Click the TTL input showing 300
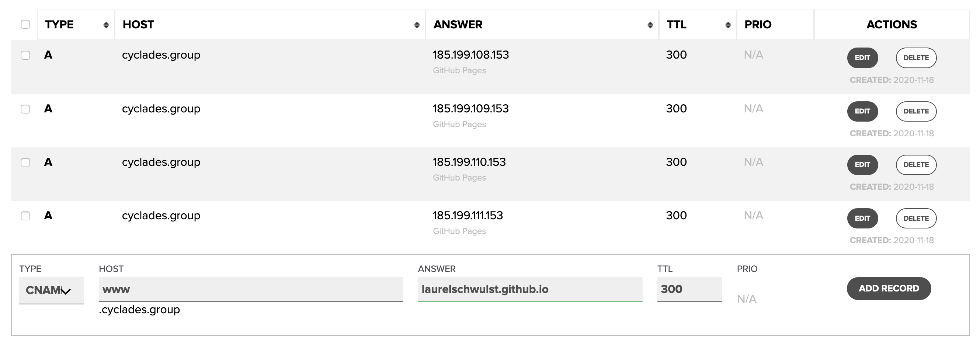 pos(689,289)
